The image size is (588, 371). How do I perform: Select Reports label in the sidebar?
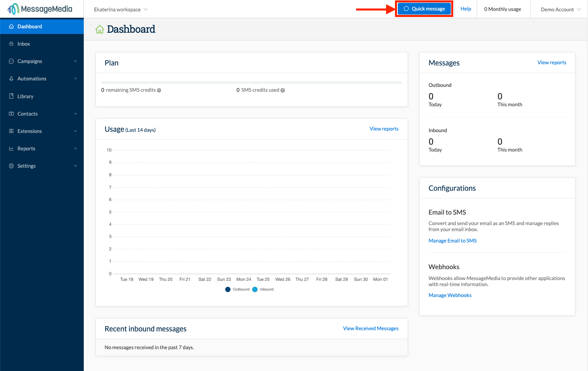(26, 149)
